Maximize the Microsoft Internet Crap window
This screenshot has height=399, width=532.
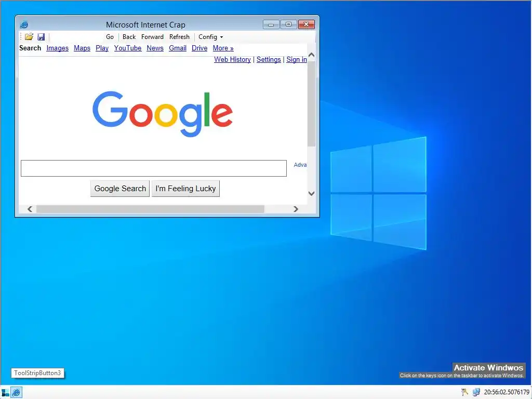[x=289, y=24]
